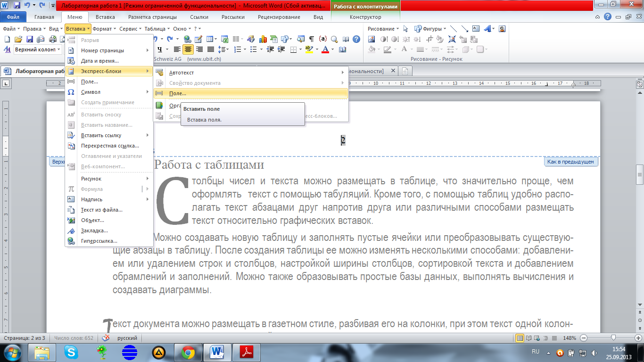Click the chart bars icon in the toolbar
This screenshot has width=644, height=362.
click(263, 39)
